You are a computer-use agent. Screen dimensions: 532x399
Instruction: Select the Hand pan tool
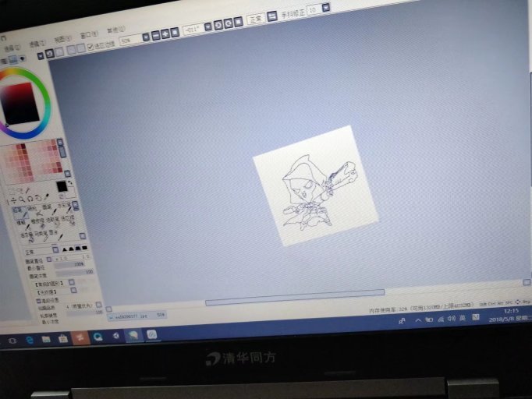pyautogui.click(x=38, y=198)
